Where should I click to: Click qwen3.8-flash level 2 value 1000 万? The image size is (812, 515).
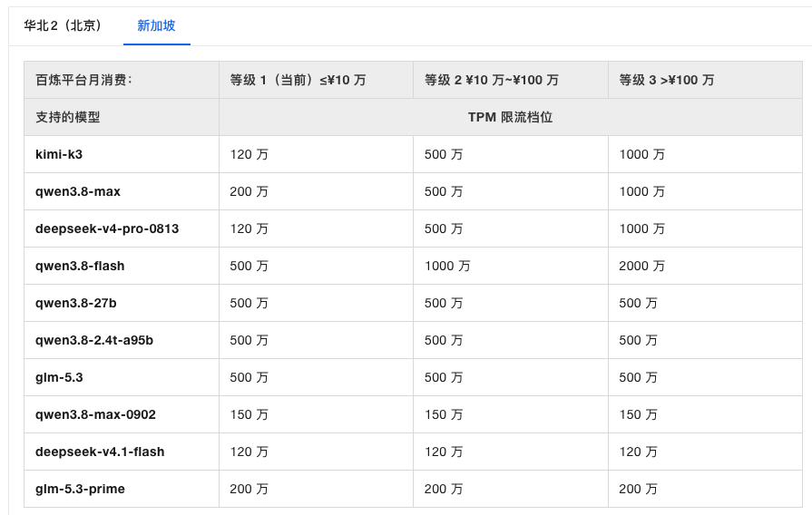pos(447,266)
